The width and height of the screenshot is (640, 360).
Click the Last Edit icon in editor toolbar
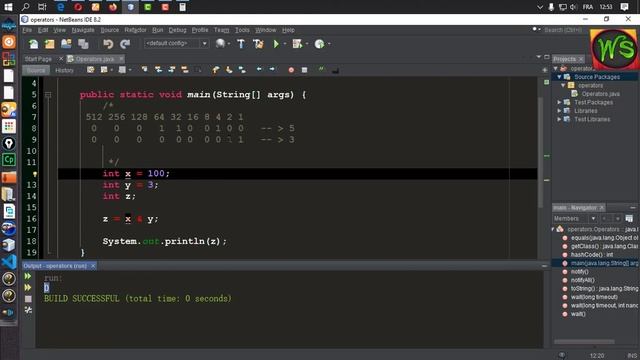[91, 70]
